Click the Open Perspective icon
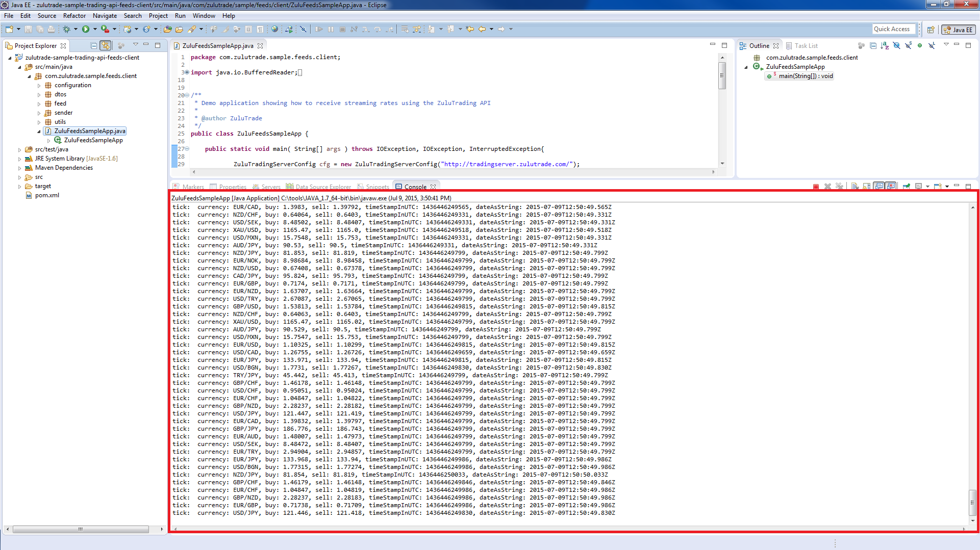Viewport: 980px width, 550px height. 931,30
